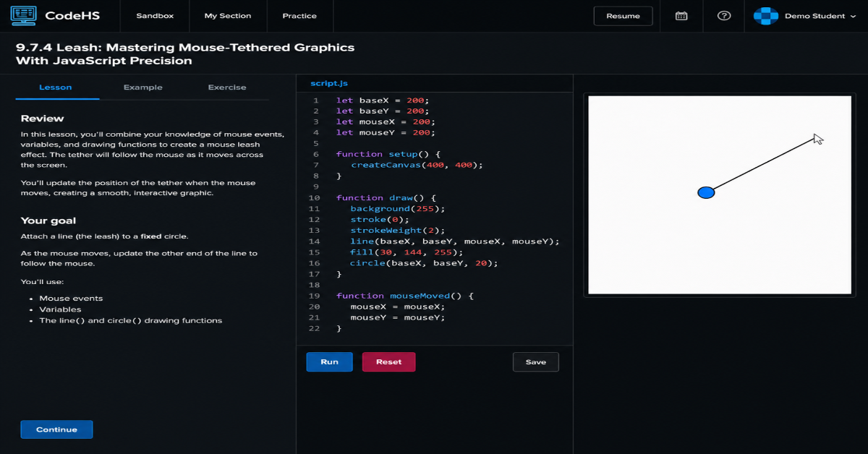The image size is (868, 454).
Task: Click the 'Review' heading
Action: 42,118
